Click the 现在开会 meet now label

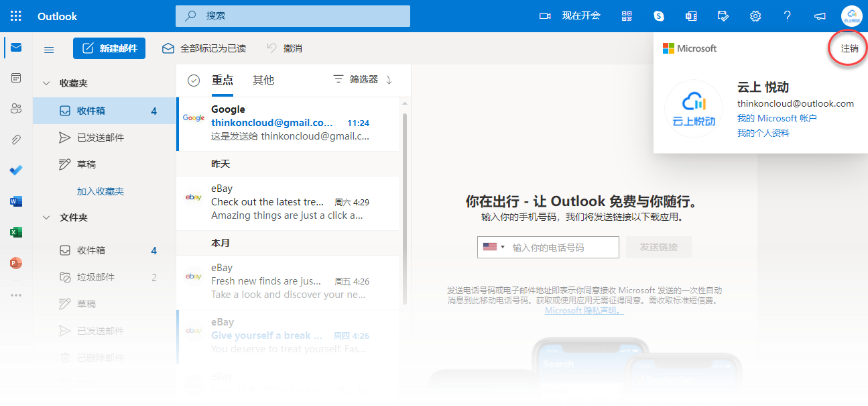[581, 16]
